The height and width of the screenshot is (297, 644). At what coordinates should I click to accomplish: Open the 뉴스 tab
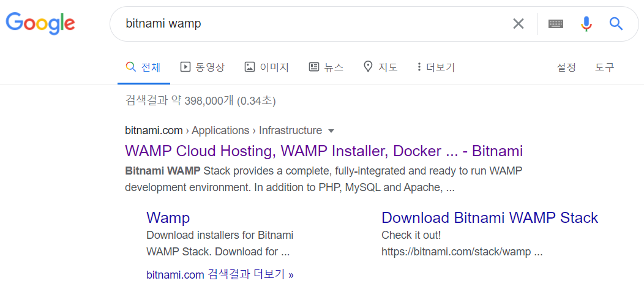pyautogui.click(x=326, y=67)
